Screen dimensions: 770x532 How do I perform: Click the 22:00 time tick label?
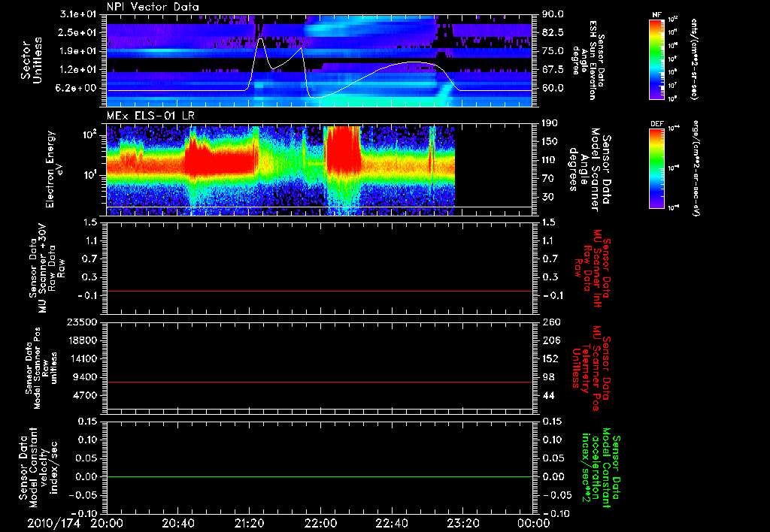(320, 524)
